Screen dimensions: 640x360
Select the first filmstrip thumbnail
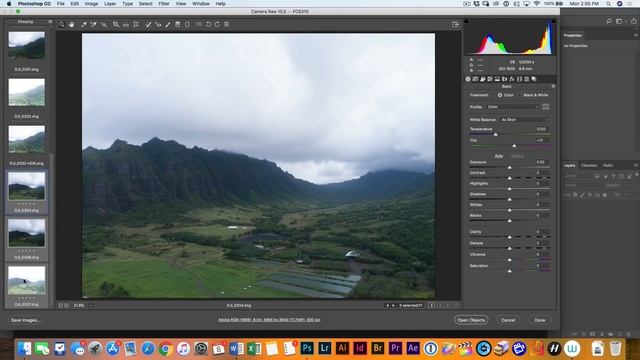27,45
